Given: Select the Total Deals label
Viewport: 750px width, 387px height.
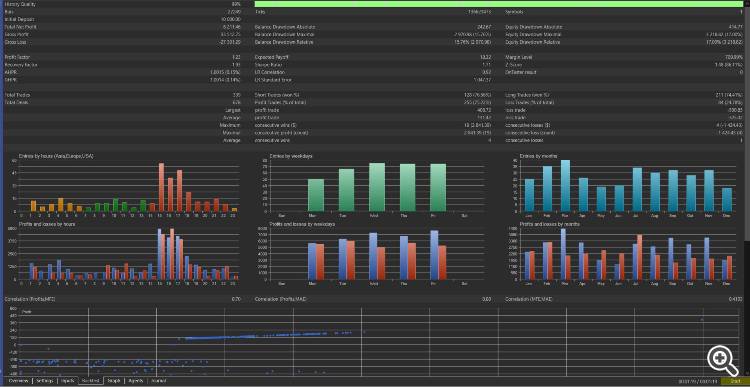Looking at the screenshot, I should (x=16, y=103).
